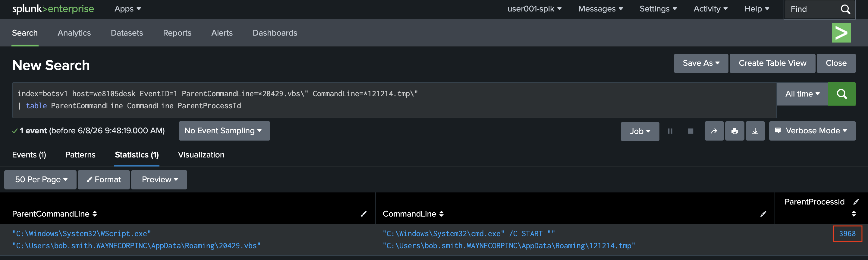Sort by ParentCommandLine column
The image size is (868, 260).
click(x=54, y=214)
